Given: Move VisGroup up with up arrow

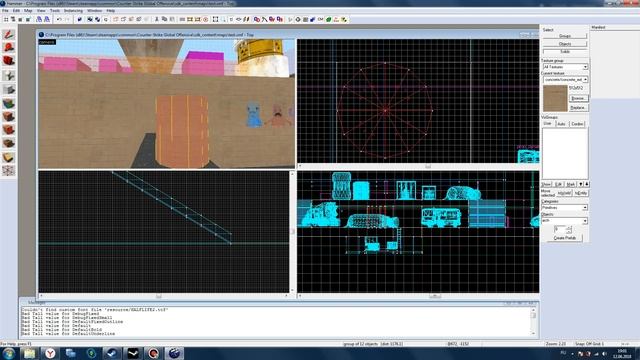Looking at the screenshot, I should point(587,184).
